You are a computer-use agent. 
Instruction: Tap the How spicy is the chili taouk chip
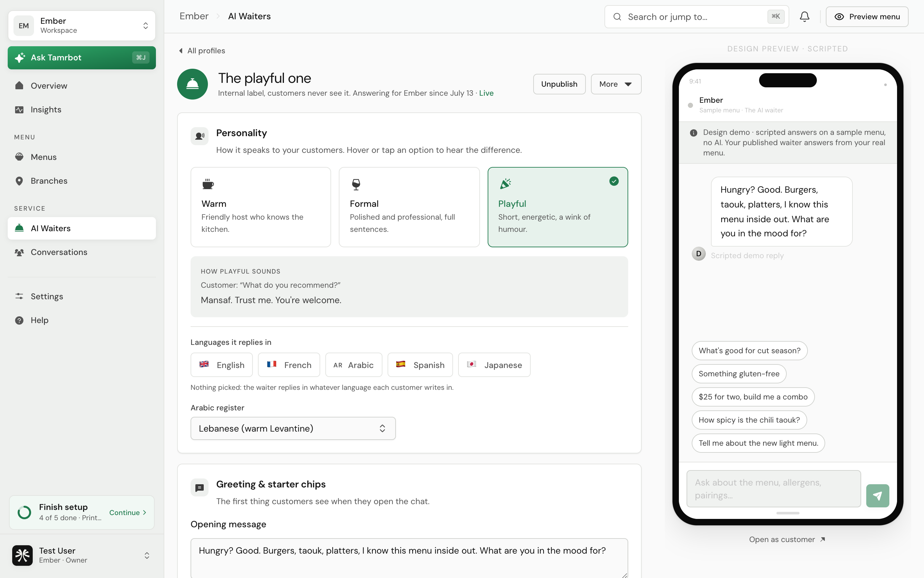coord(749,420)
